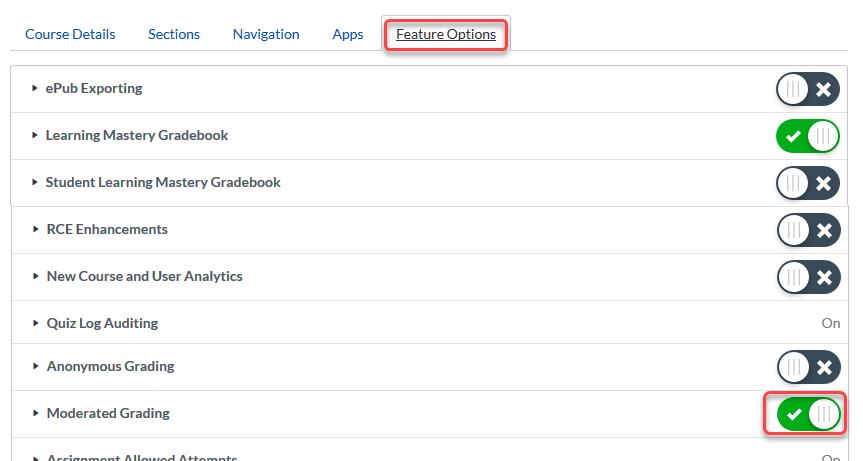Open the Course Details tab
Viewport: 863px width, 461px height.
[x=70, y=34]
